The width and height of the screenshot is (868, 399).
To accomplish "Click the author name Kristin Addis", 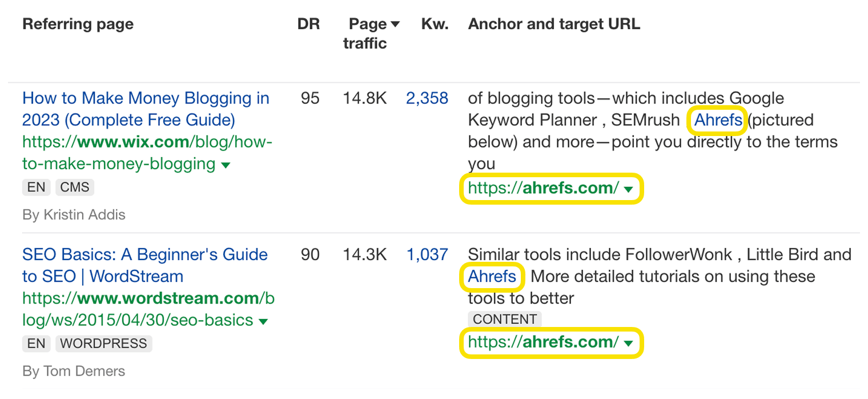I will [73, 214].
